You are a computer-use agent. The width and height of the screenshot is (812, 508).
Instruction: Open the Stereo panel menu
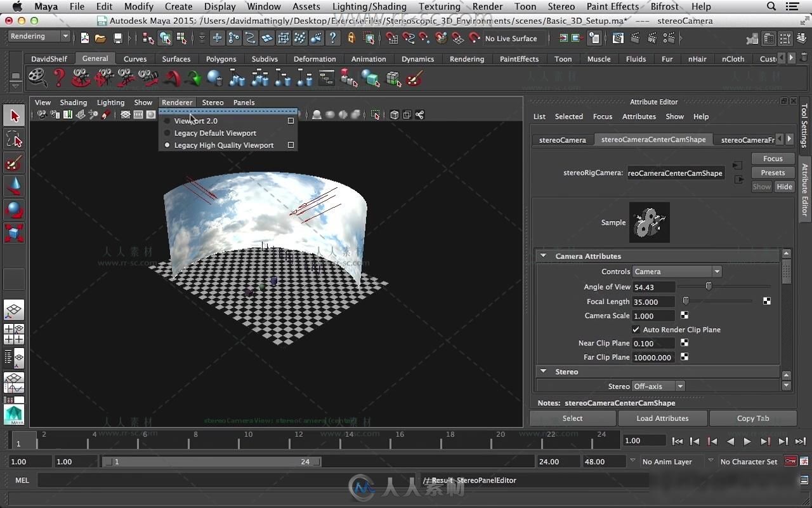tap(213, 102)
